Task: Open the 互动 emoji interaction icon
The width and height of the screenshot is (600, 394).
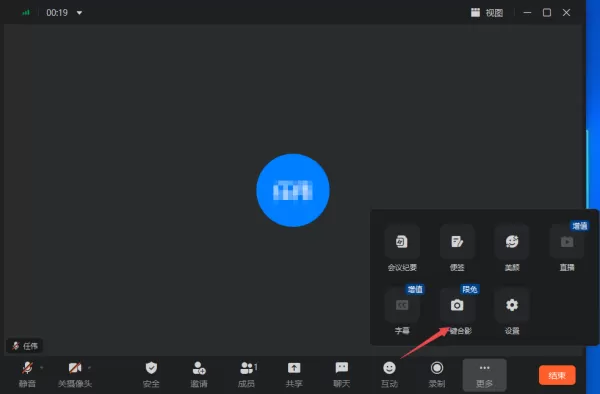Action: (389, 368)
